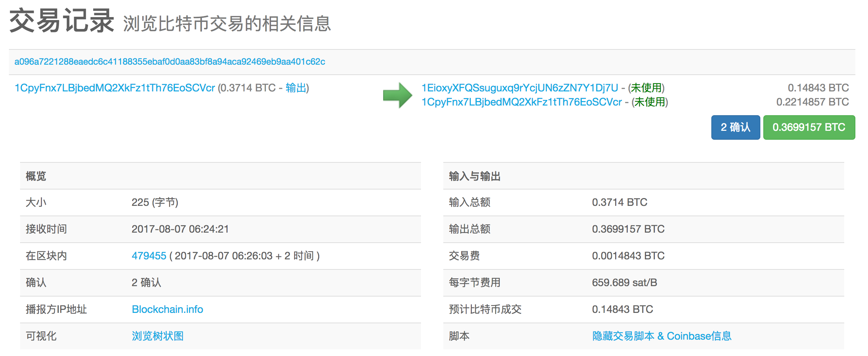Open the 浏览树状图 visualization link

(158, 336)
